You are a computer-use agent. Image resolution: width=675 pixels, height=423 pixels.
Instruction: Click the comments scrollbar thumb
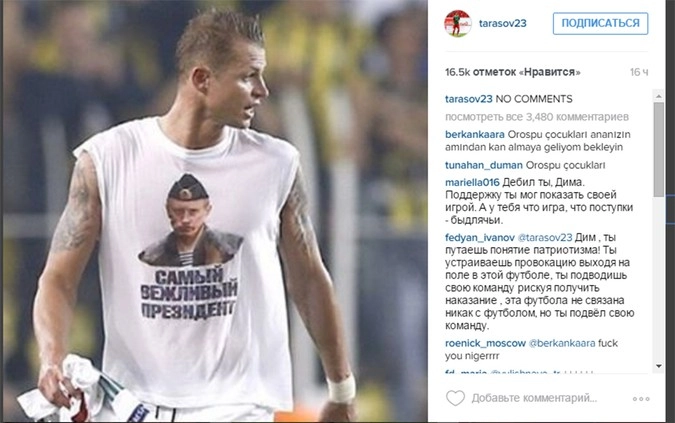click(658, 149)
